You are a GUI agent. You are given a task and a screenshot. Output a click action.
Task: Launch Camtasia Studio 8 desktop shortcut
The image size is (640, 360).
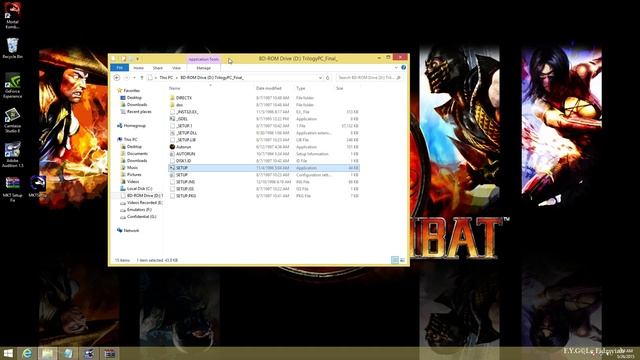[x=12, y=121]
